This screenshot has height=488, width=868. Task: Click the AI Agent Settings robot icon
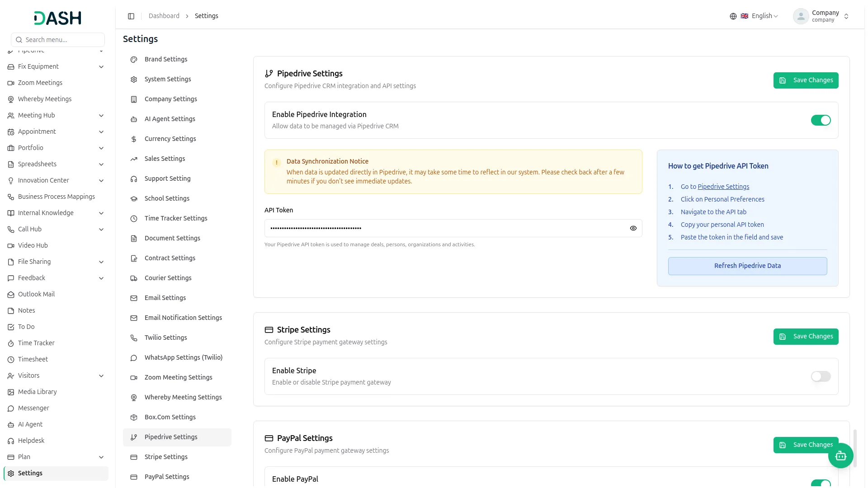pyautogui.click(x=134, y=119)
